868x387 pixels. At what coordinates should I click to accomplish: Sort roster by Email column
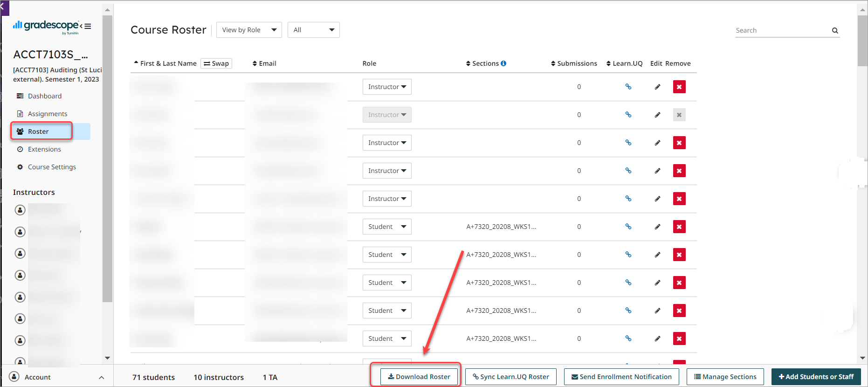click(x=264, y=63)
